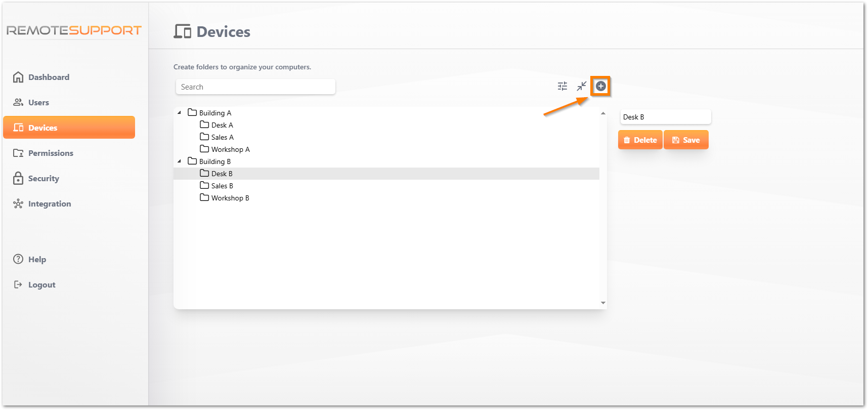Open the Dashboard page

[49, 77]
